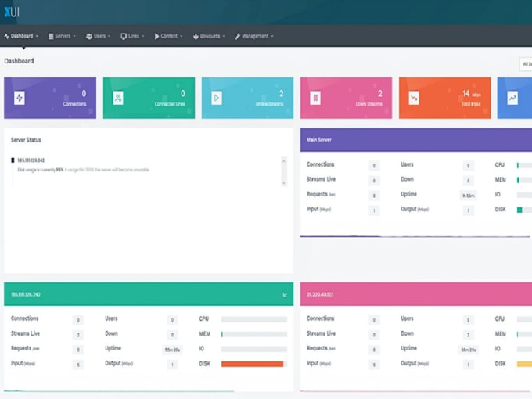Click the pink server's Down value badge
The height and width of the screenshot is (399, 532).
click(468, 335)
